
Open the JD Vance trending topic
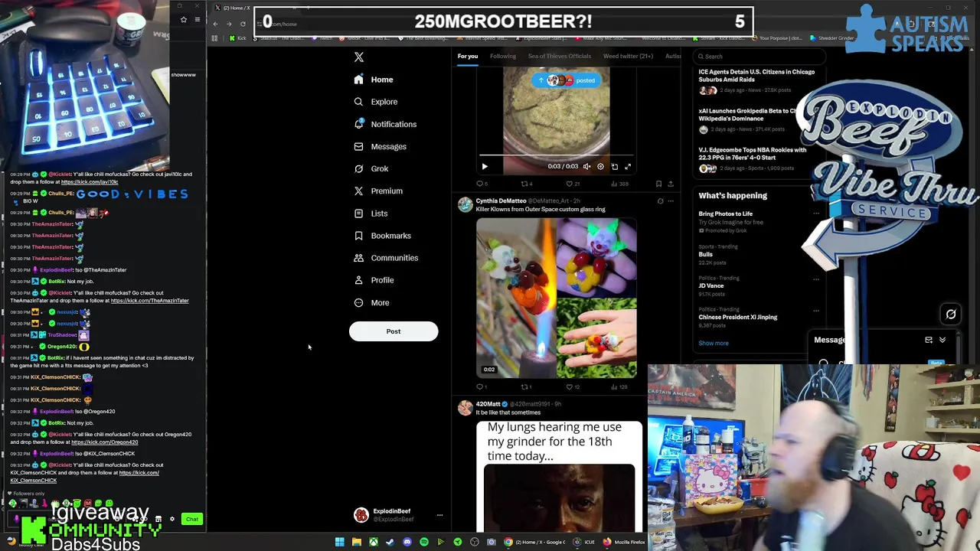point(710,285)
